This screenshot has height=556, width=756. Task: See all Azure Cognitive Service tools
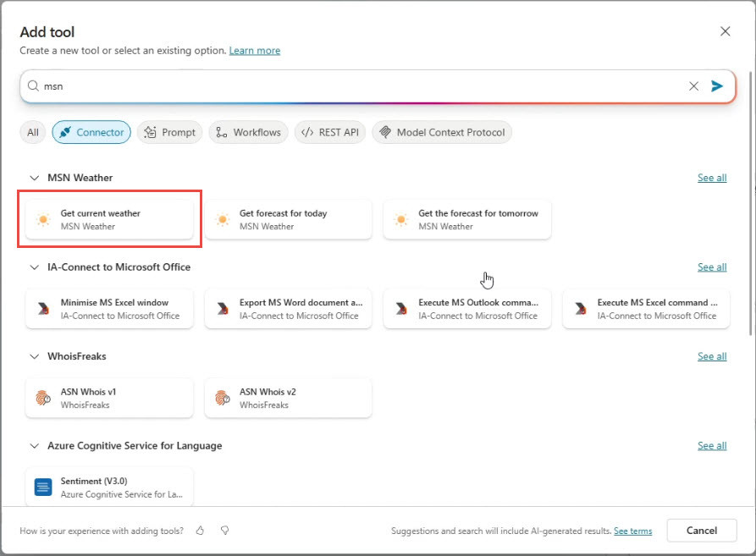click(x=712, y=446)
